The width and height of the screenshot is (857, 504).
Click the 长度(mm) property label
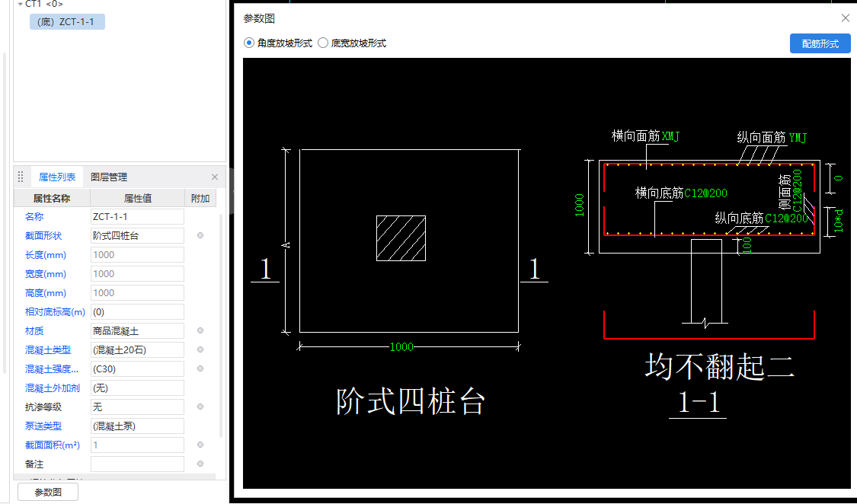(46, 255)
